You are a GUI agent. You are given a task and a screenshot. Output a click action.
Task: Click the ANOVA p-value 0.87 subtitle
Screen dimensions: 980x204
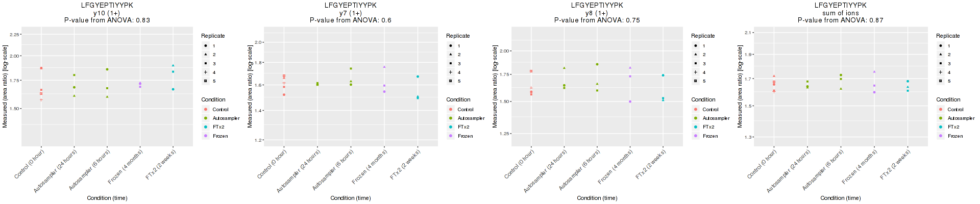(x=840, y=20)
